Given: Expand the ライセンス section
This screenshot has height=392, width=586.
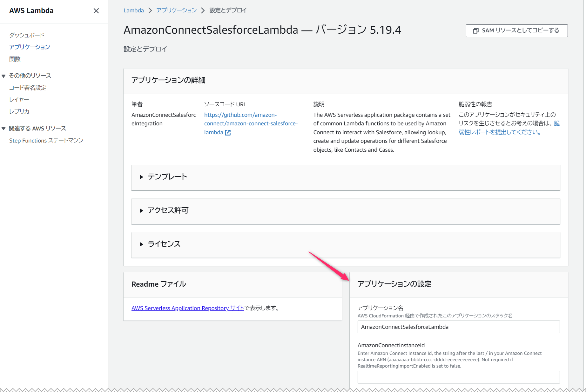Looking at the screenshot, I should click(346, 244).
